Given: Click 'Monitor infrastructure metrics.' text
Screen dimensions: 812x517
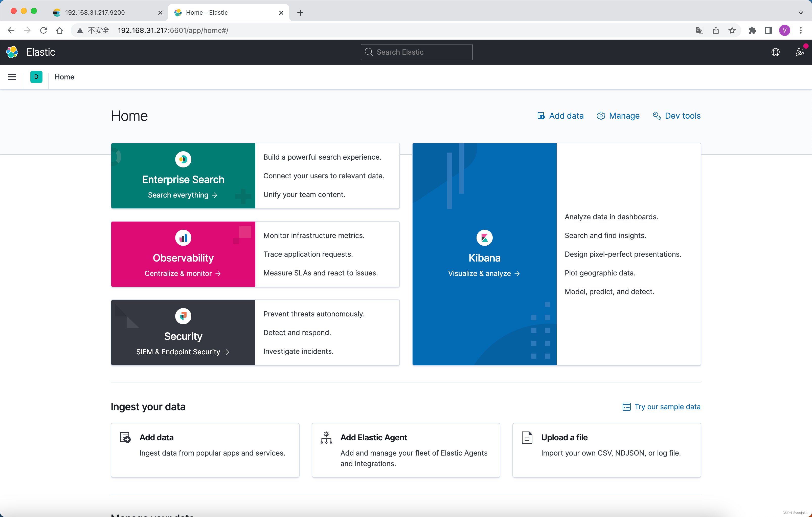Looking at the screenshot, I should 314,235.
